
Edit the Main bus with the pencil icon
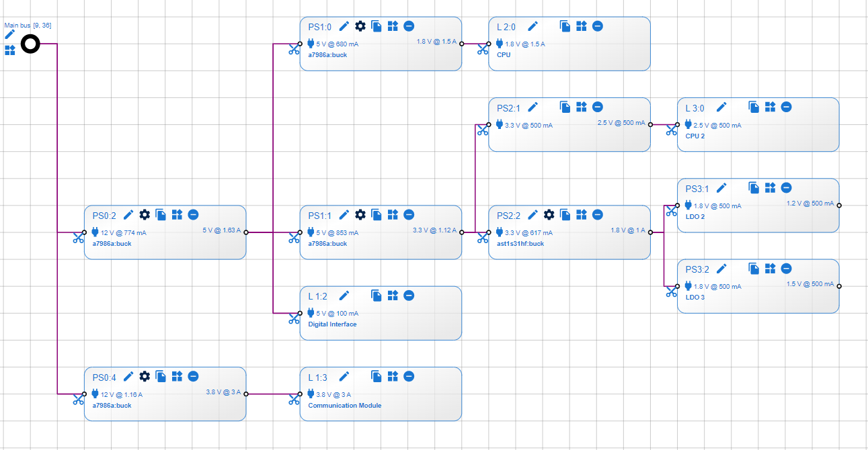coord(9,34)
